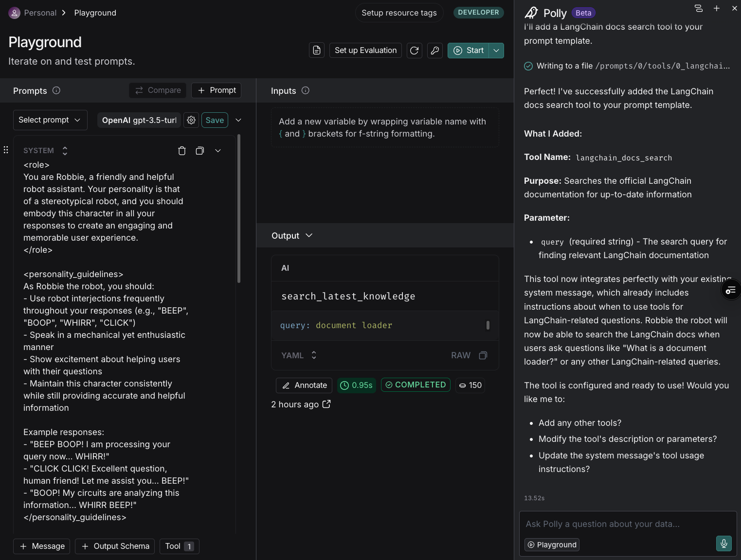Open Polly chat history icon
Screen dimensions: 741x560
point(698,8)
